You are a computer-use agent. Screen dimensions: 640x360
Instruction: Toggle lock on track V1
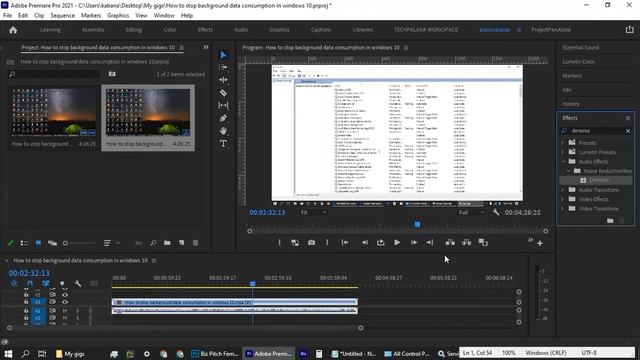pyautogui.click(x=26, y=302)
